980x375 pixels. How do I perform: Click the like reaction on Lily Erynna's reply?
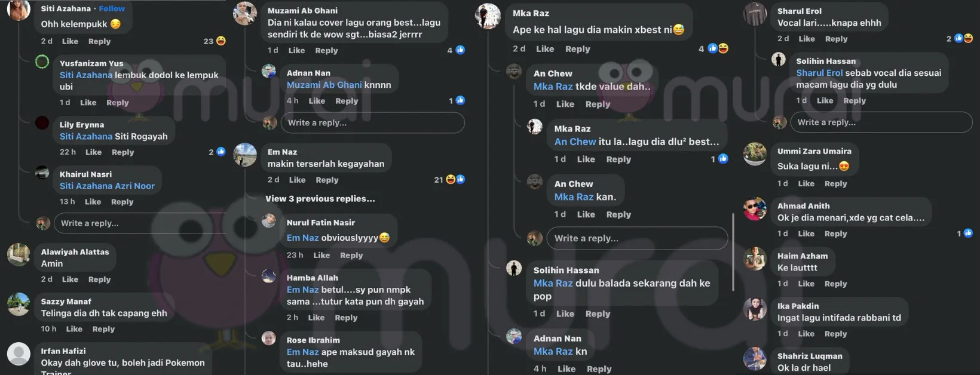(221, 152)
